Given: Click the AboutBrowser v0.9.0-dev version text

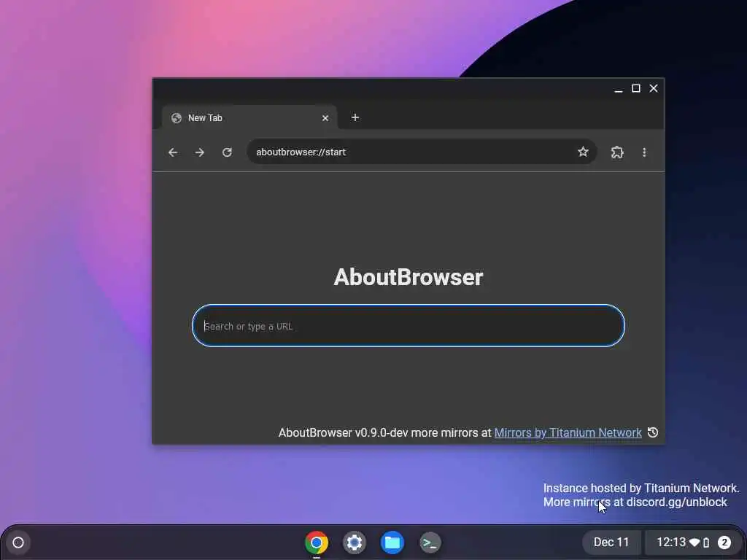Looking at the screenshot, I should click(x=343, y=432).
